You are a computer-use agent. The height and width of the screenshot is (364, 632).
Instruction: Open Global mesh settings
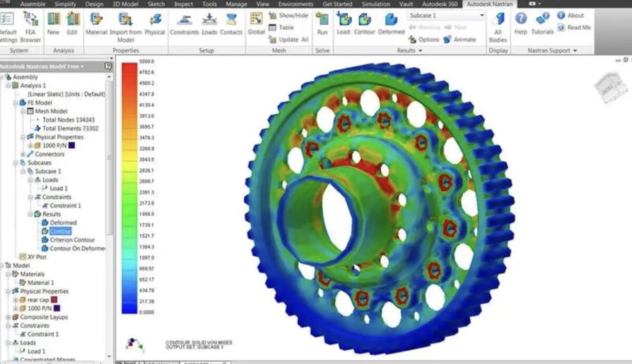pyautogui.click(x=256, y=24)
